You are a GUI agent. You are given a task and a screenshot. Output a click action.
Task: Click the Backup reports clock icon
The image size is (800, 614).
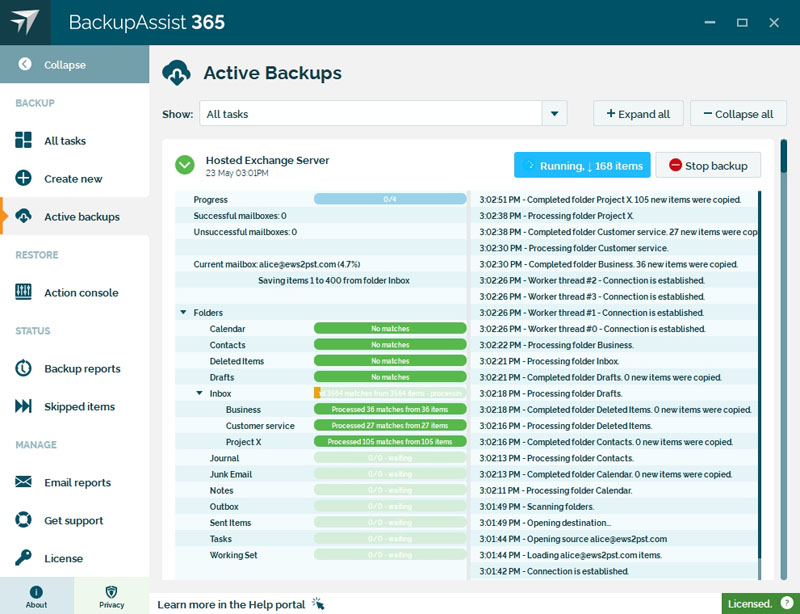[23, 368]
